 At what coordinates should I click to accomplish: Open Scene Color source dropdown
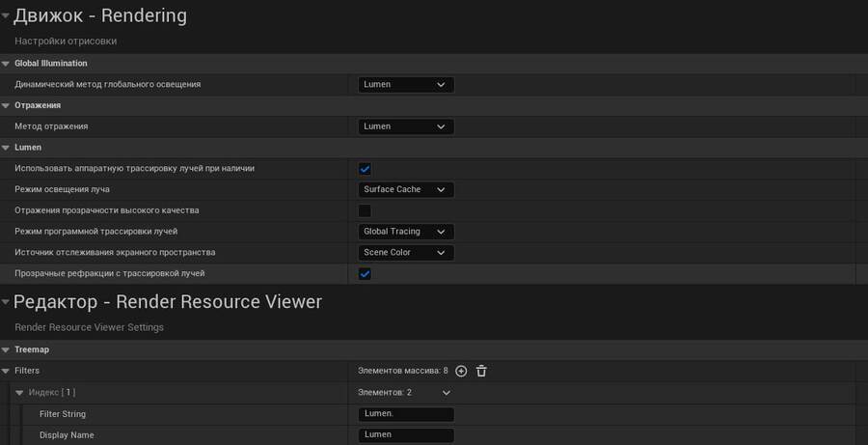point(405,253)
